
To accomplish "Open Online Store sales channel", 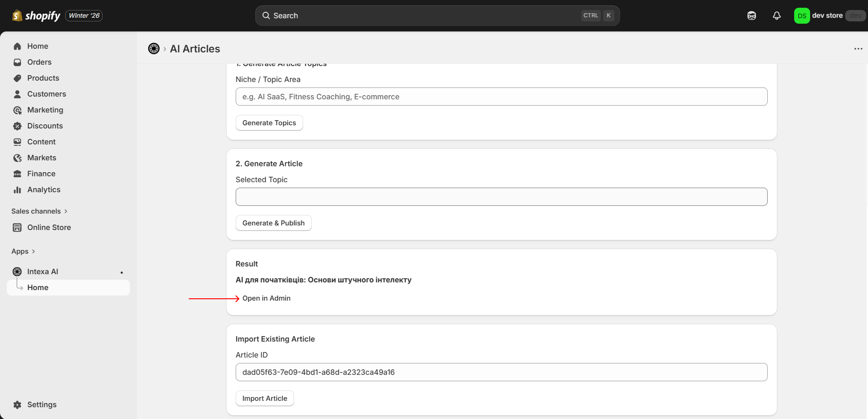I will pos(49,228).
